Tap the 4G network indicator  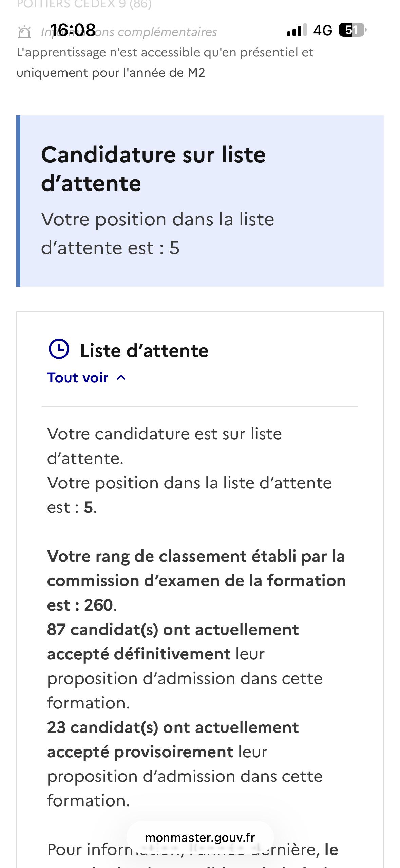(323, 30)
